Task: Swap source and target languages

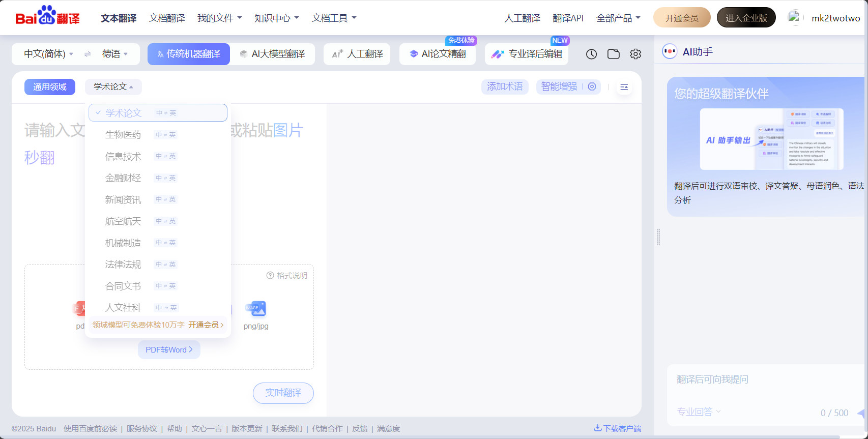Action: click(88, 54)
